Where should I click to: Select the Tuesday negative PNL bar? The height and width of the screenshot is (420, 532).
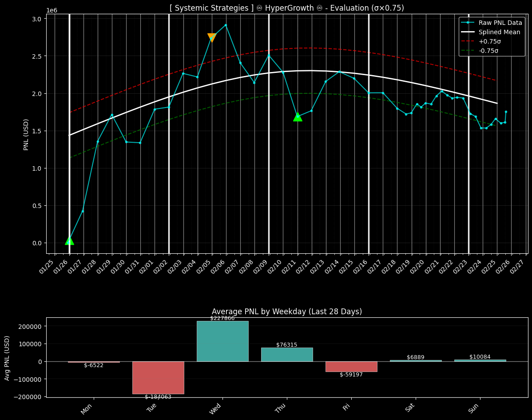(x=158, y=377)
